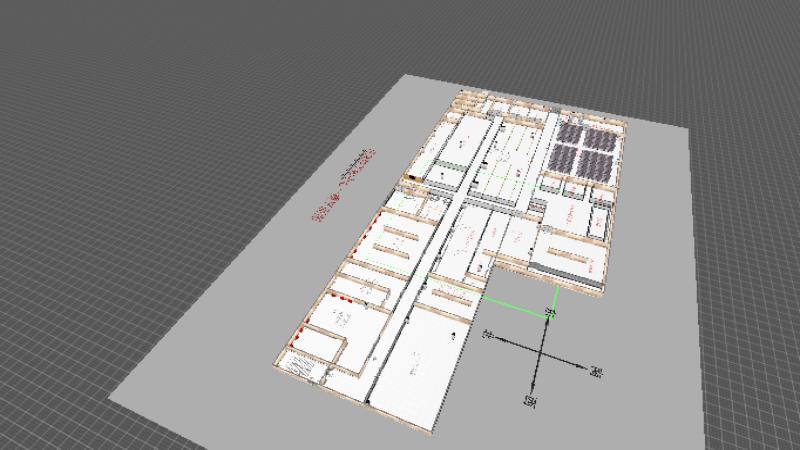Click the center of the compass crosshair

pyautogui.click(x=541, y=354)
